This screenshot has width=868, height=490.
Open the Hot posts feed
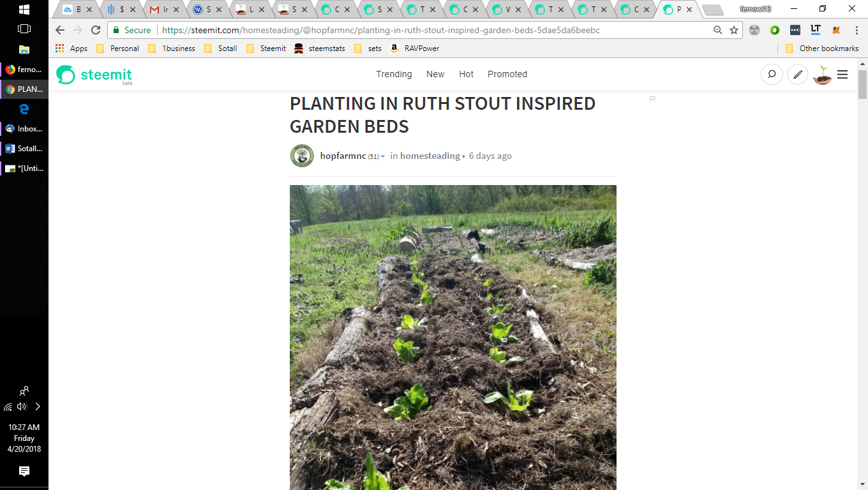point(466,75)
